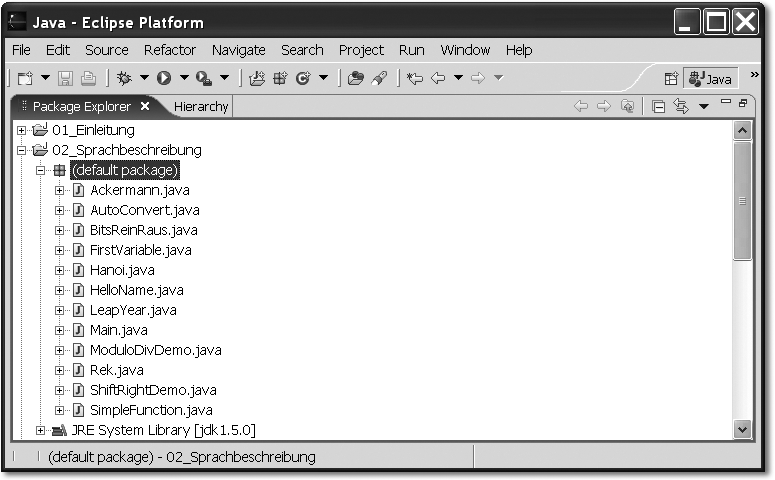Click the Open Perspective icon

point(671,79)
